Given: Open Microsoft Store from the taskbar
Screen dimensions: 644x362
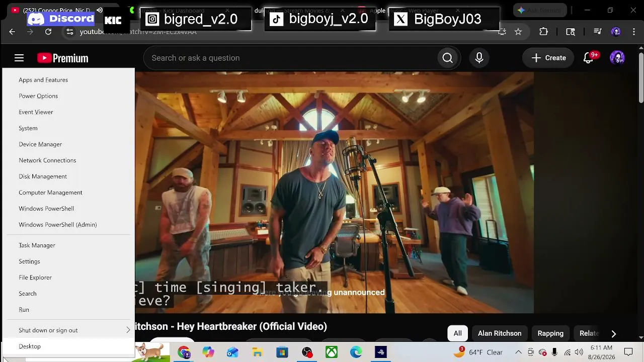Looking at the screenshot, I should pos(282,352).
